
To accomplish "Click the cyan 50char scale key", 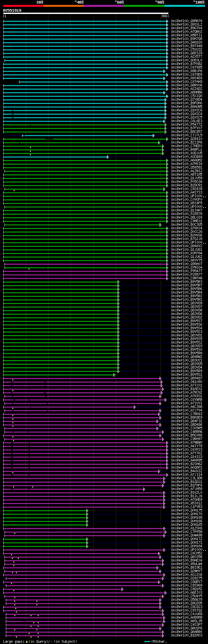I will (147, 641).
